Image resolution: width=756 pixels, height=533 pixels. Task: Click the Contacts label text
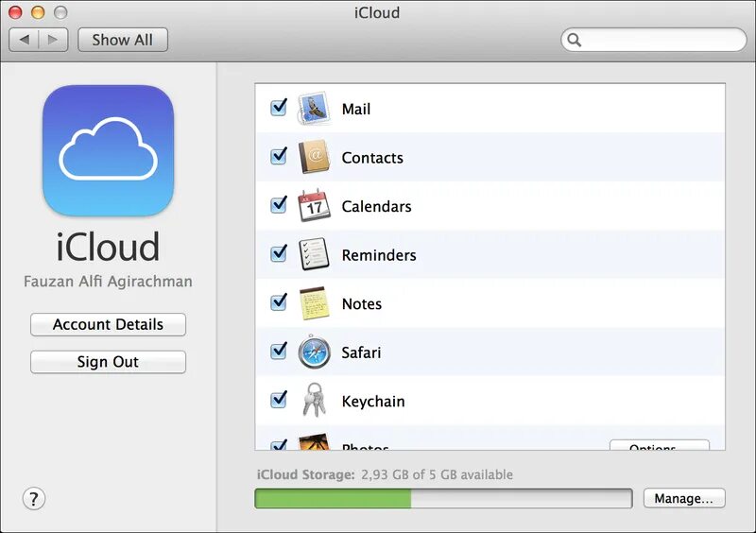[372, 158]
